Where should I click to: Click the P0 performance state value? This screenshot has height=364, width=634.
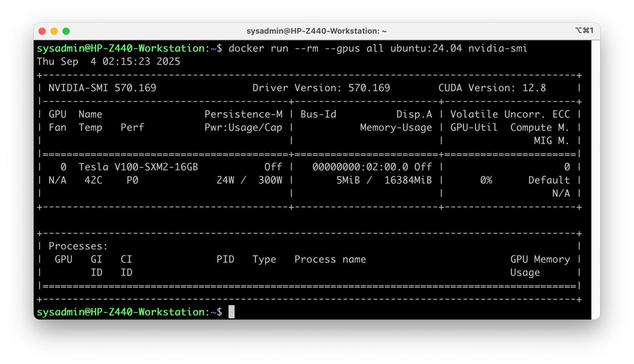[132, 180]
